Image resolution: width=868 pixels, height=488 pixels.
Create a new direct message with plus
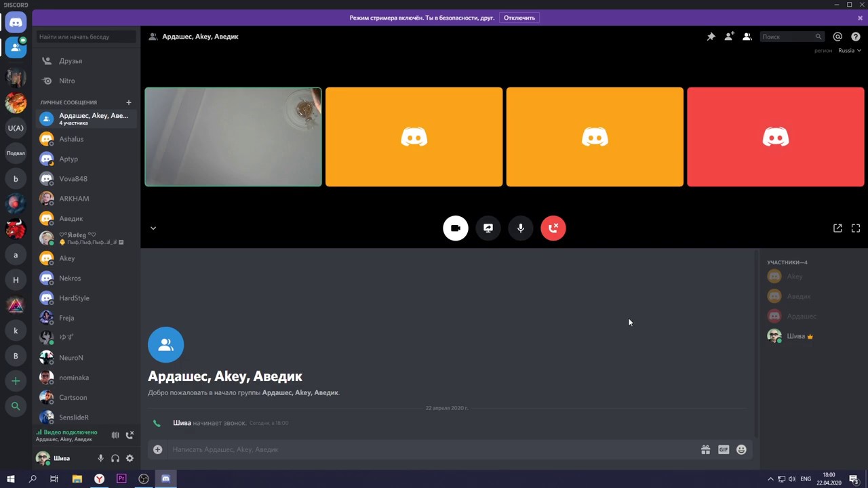click(x=129, y=102)
